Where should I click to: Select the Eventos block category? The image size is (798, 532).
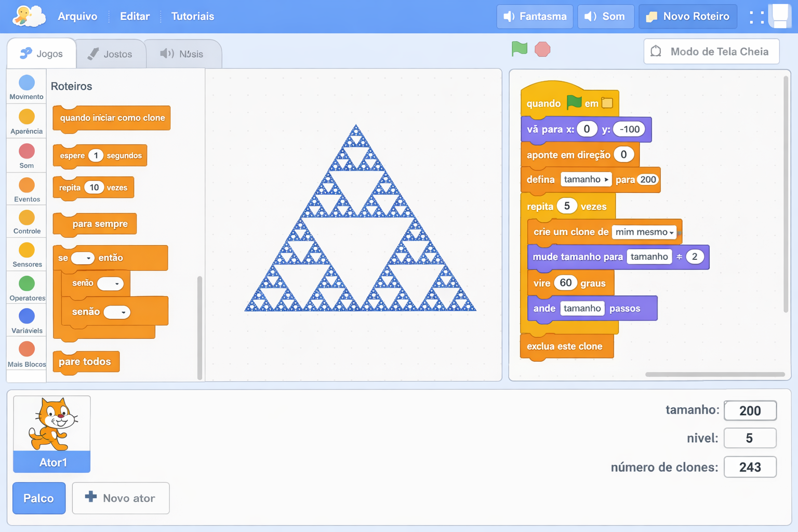pos(26,189)
